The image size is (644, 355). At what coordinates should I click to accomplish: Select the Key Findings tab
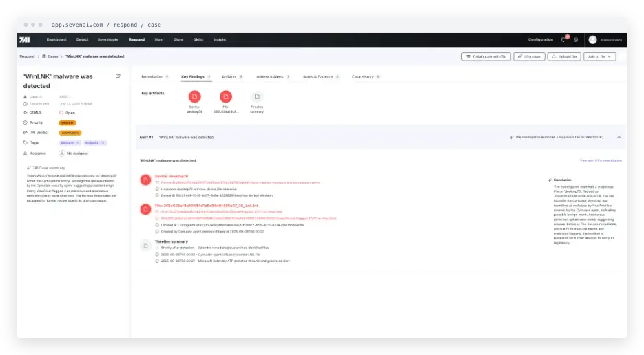coord(196,77)
